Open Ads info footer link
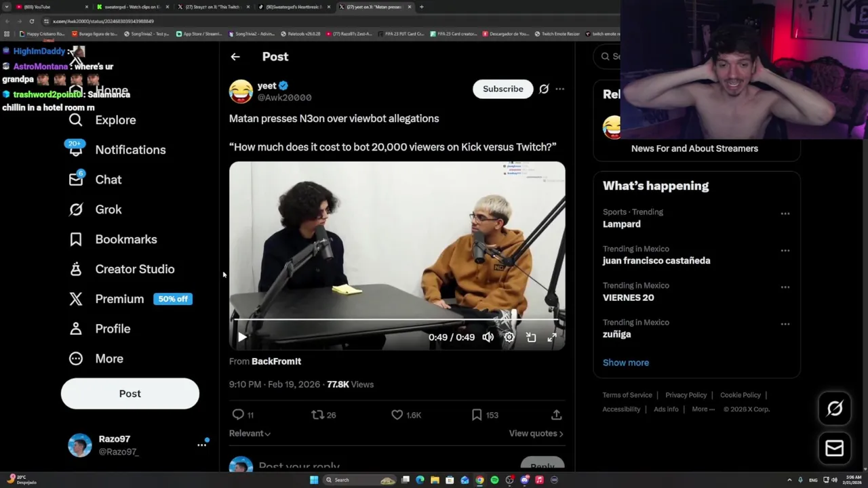This screenshot has height=488, width=868. pyautogui.click(x=666, y=409)
